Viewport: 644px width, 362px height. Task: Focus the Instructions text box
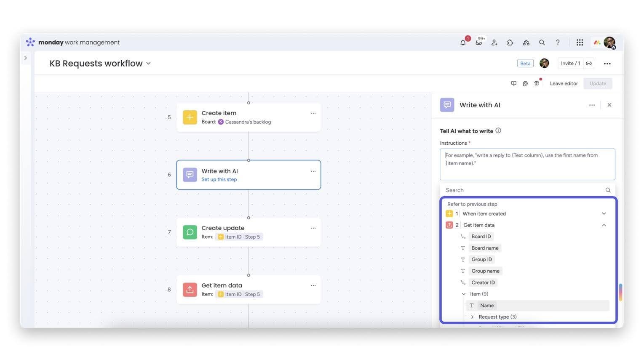527,164
